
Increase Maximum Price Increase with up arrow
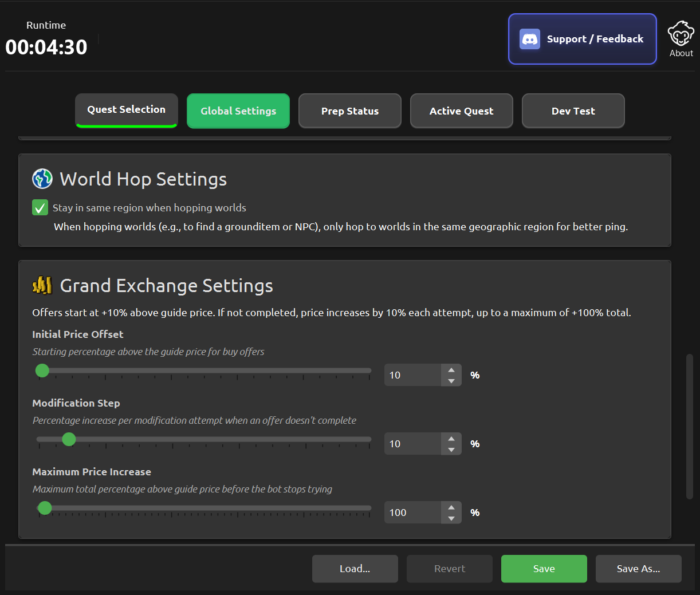(x=451, y=507)
